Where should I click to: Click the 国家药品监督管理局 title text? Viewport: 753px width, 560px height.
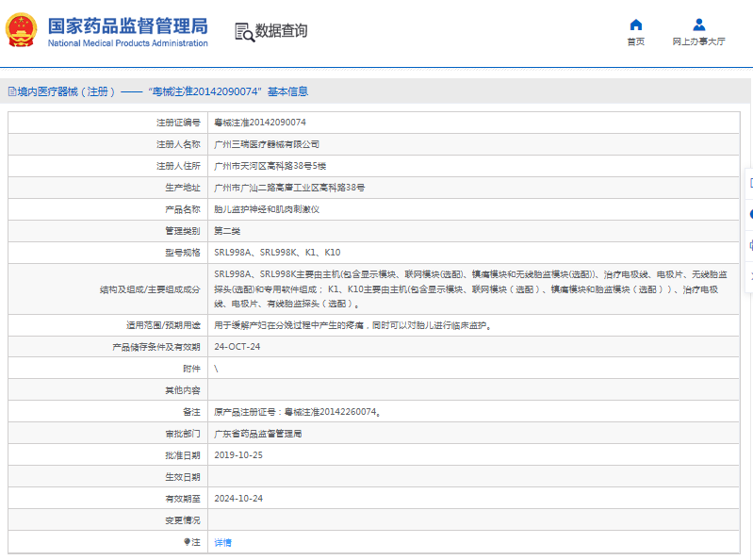[127, 25]
